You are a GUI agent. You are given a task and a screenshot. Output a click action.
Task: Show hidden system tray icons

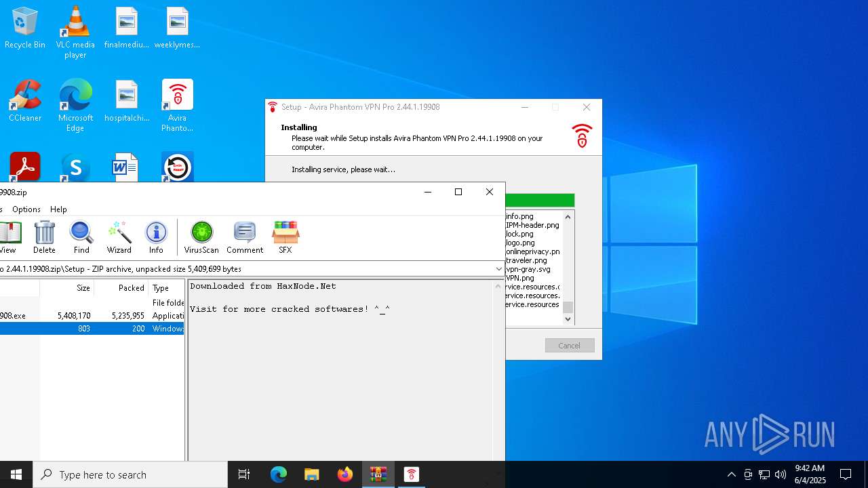coord(731,474)
